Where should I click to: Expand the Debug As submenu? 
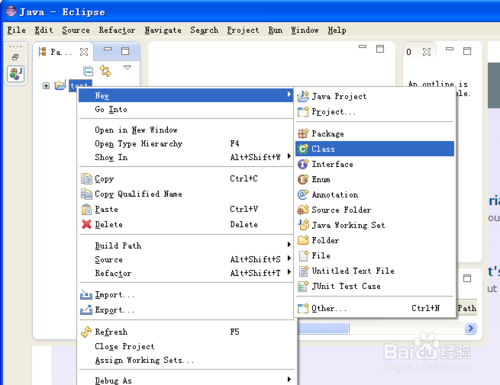point(186,380)
